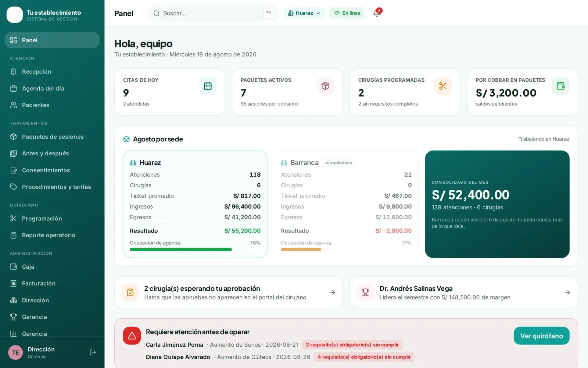Click the logout icon next to Dirección

point(93,352)
